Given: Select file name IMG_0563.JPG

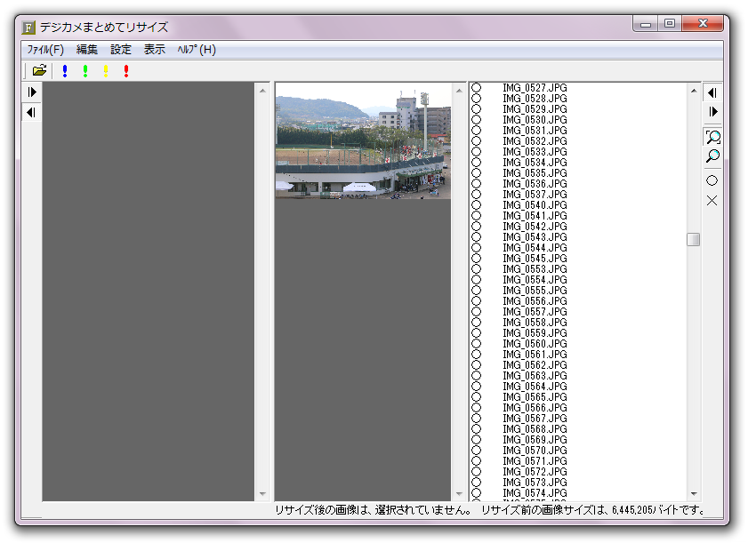Looking at the screenshot, I should pos(535,376).
